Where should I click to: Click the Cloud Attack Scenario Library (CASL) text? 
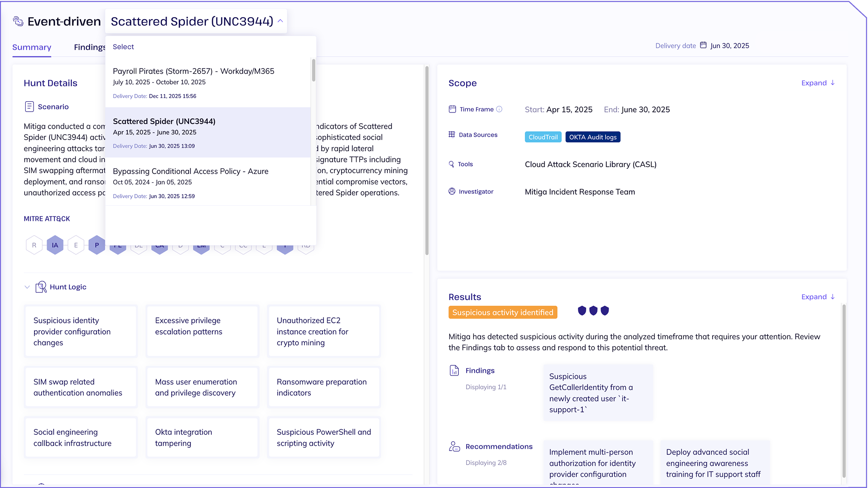(590, 164)
